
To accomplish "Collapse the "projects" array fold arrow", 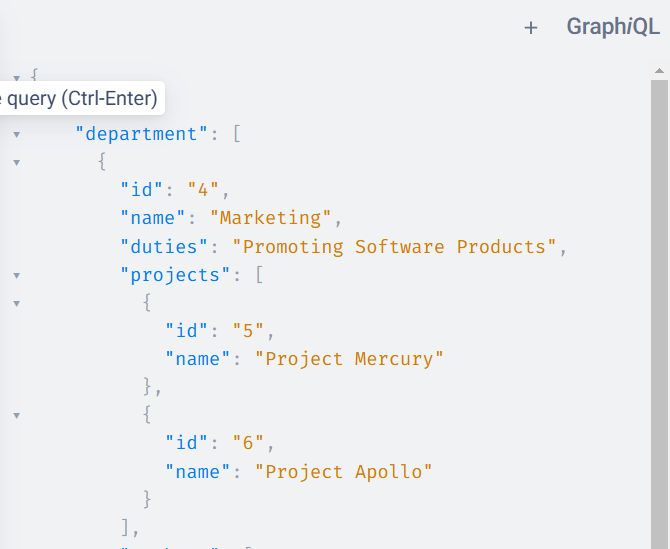I will pyautogui.click(x=17, y=276).
